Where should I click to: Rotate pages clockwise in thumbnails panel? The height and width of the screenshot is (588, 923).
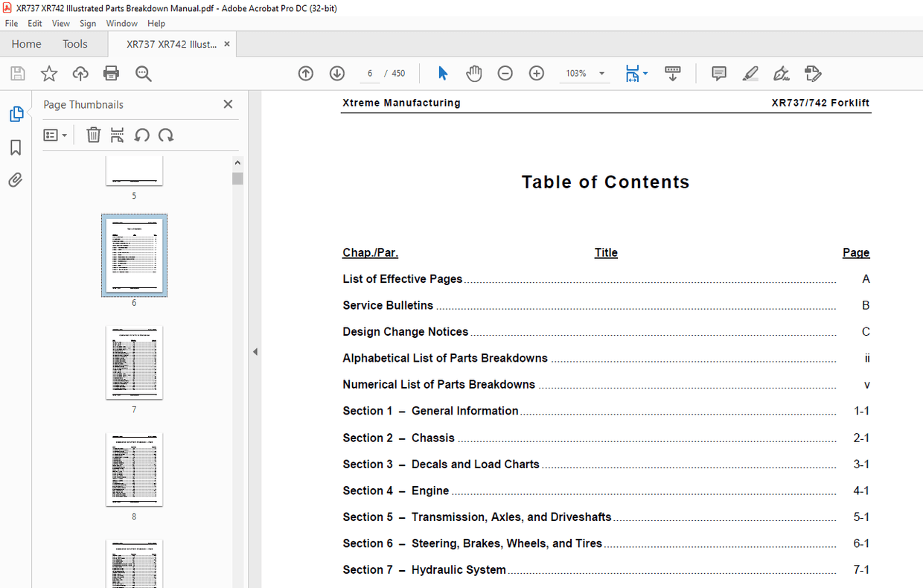click(x=166, y=135)
